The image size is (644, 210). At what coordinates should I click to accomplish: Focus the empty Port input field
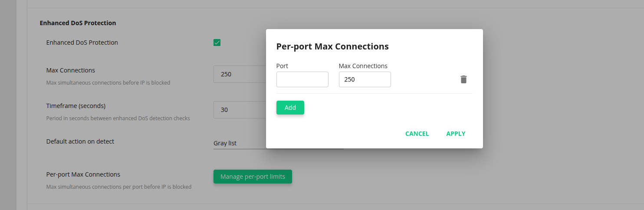pyautogui.click(x=302, y=79)
